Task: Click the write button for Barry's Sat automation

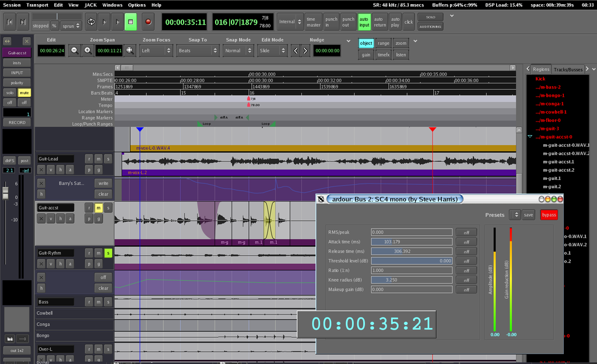Action: [103, 183]
